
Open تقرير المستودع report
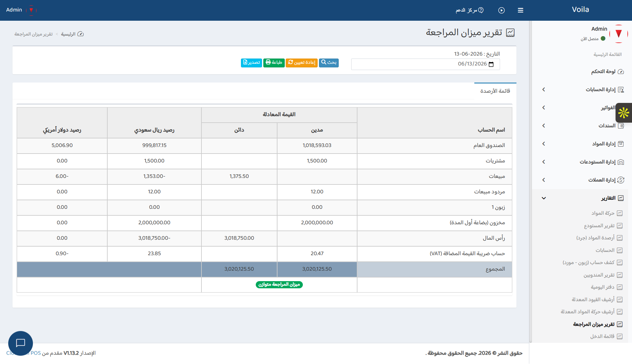[603, 226]
